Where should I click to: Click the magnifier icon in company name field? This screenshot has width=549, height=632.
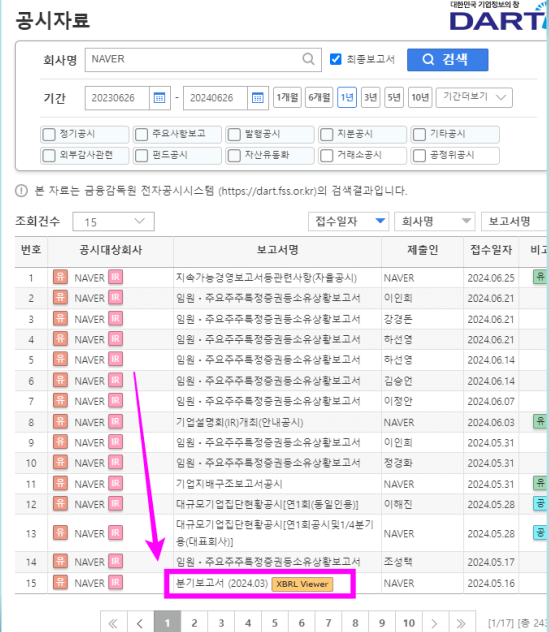308,59
